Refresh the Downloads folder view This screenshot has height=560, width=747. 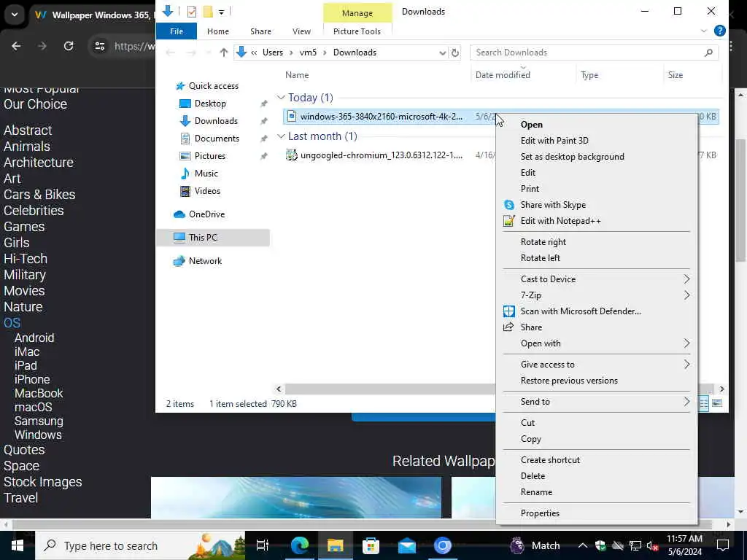[455, 52]
